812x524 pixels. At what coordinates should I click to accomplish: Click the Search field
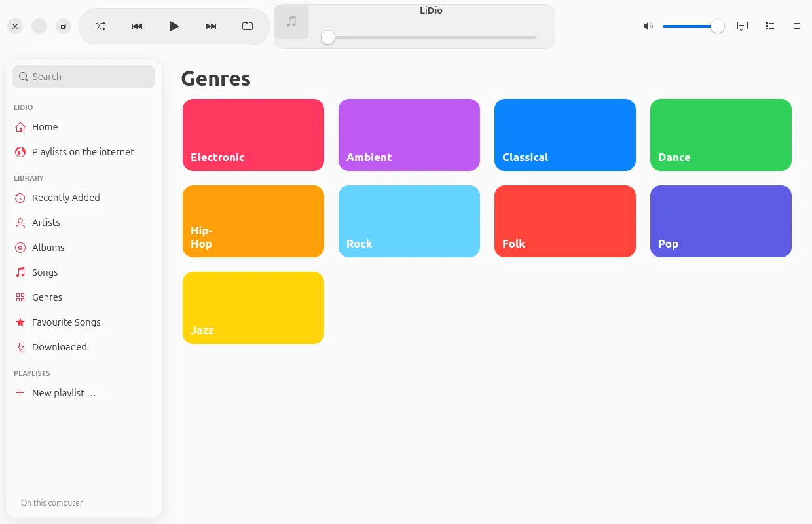[x=84, y=77]
